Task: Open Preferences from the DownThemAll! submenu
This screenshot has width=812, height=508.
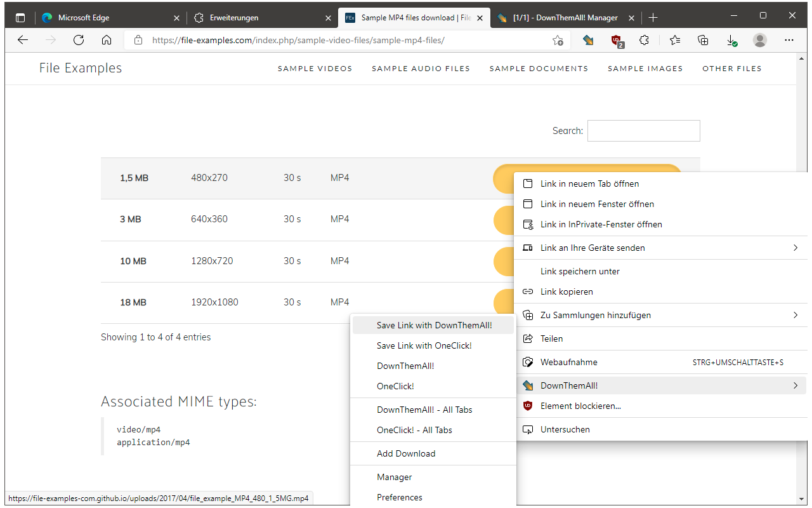Action: click(x=433, y=497)
